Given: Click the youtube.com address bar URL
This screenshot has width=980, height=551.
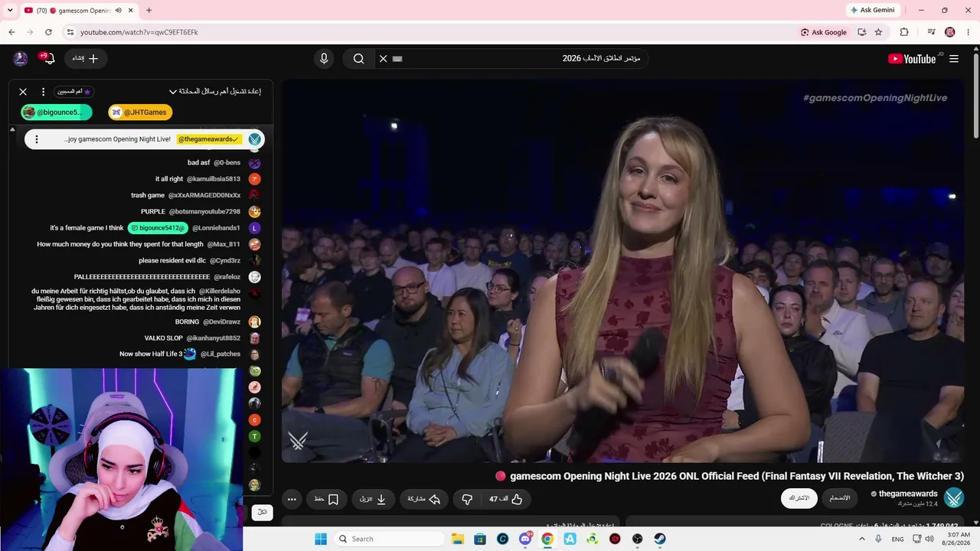Looking at the screenshot, I should (139, 32).
